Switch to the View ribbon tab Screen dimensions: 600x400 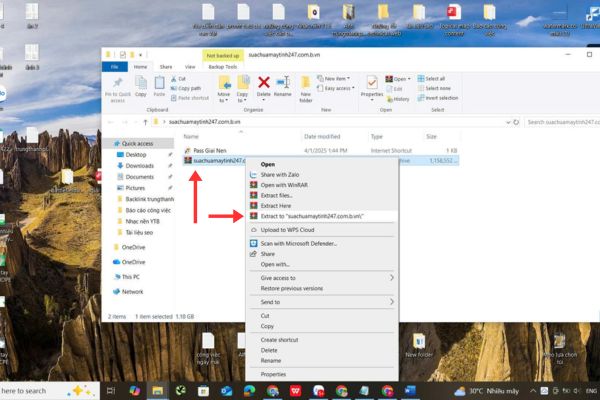pos(187,67)
